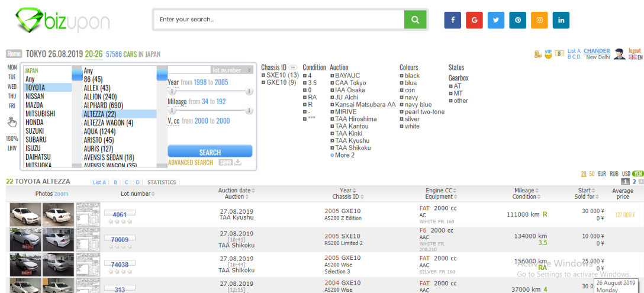Check the AT gearbox filter

[451, 86]
